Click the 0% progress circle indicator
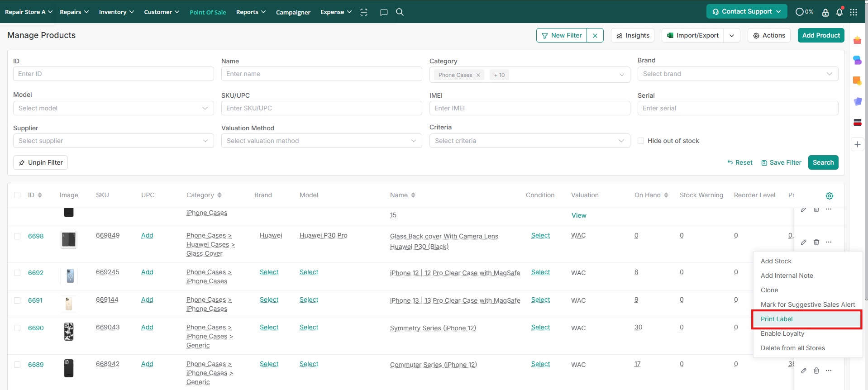The height and width of the screenshot is (390, 868). (804, 12)
